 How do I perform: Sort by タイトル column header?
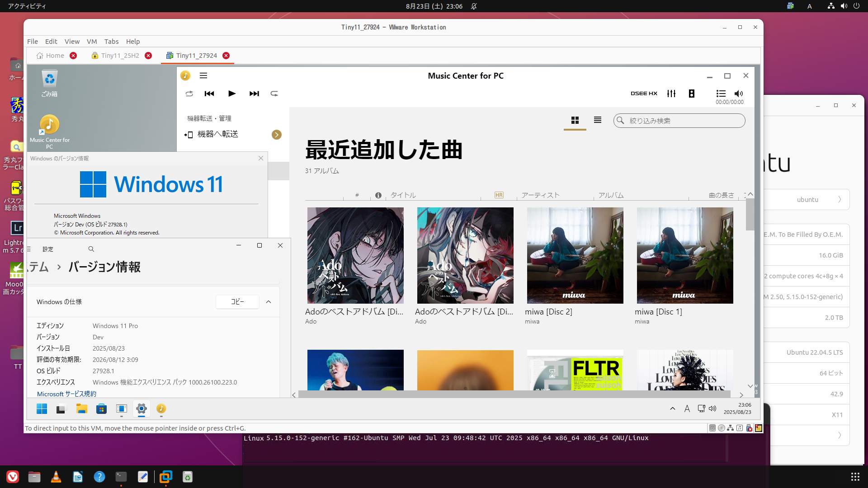coord(403,195)
